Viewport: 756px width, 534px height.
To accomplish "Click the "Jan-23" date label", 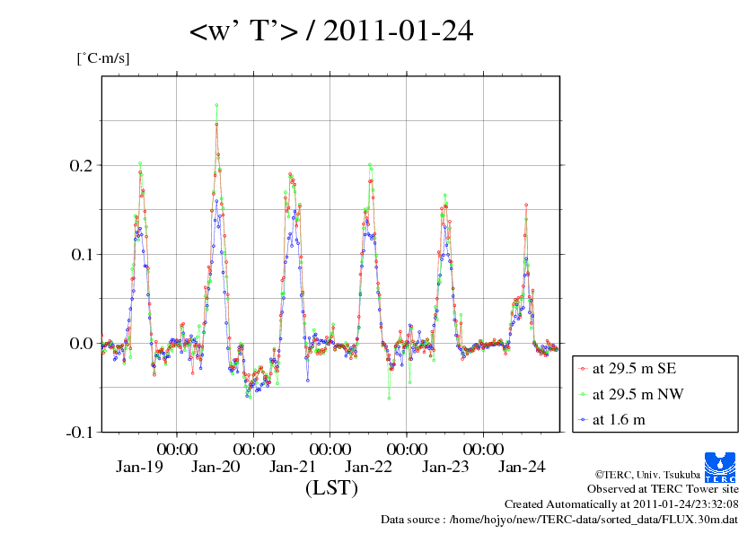I will point(445,467).
